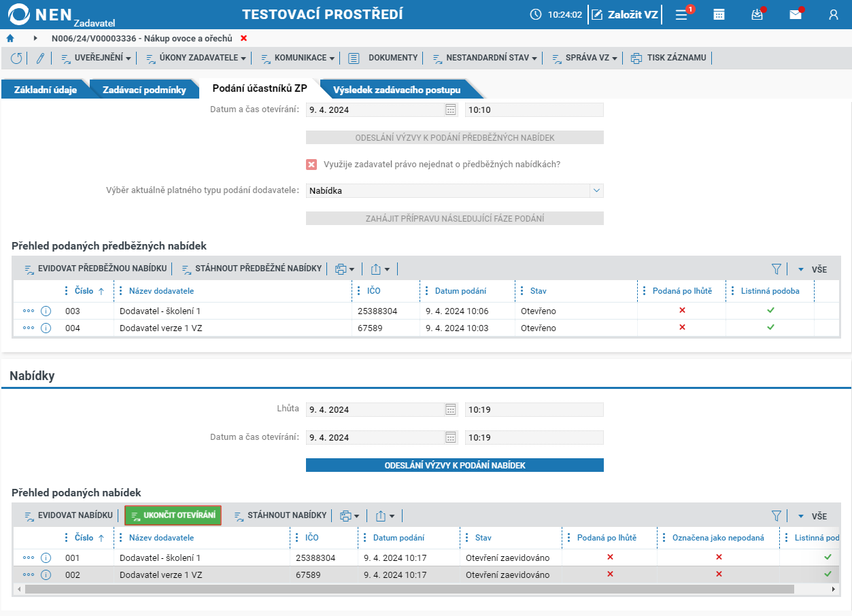
Task: Switch to Zadávací podmínky tab
Action: coord(144,90)
